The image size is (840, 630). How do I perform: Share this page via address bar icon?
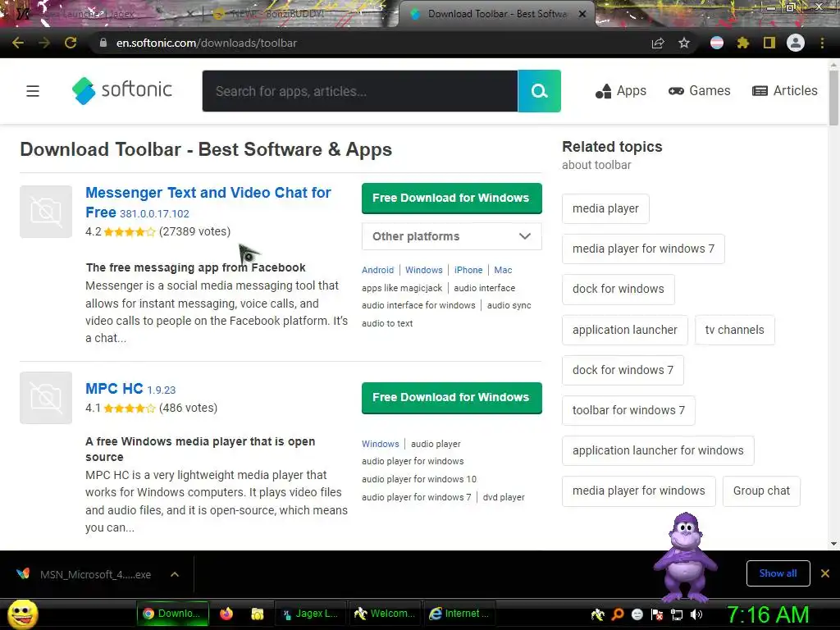point(658,43)
